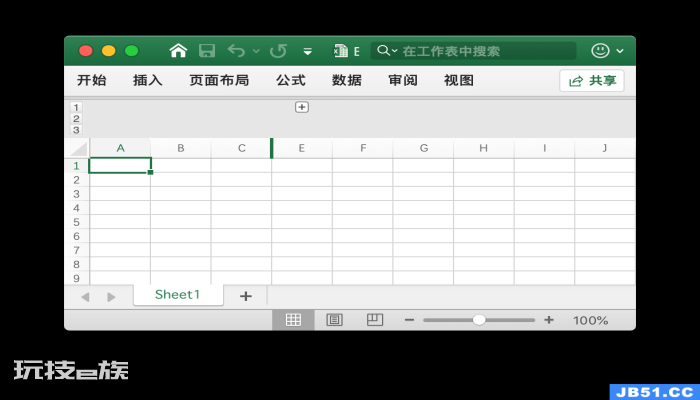Redo the last action

tap(278, 50)
